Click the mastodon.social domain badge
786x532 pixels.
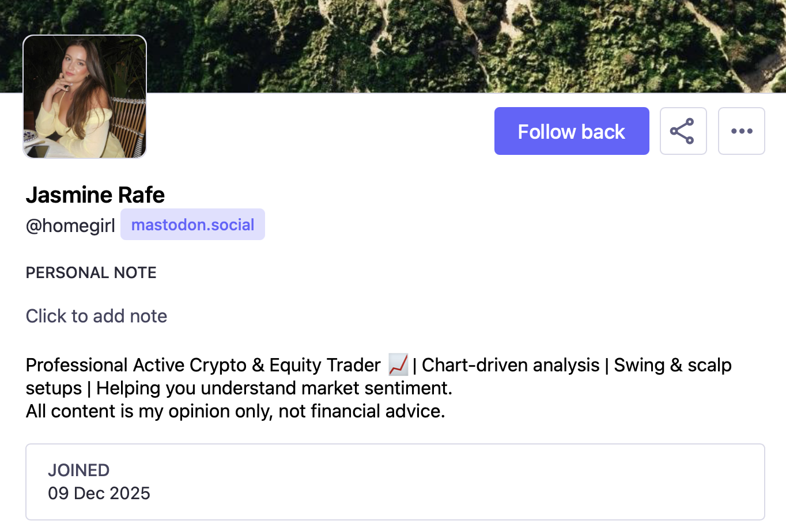pos(192,225)
